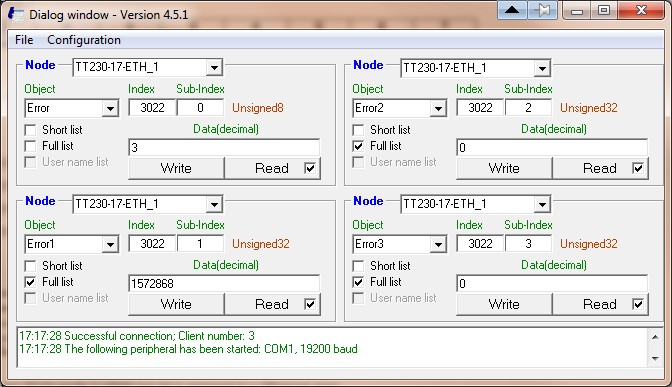Open the Configuration menu

pos(84,40)
